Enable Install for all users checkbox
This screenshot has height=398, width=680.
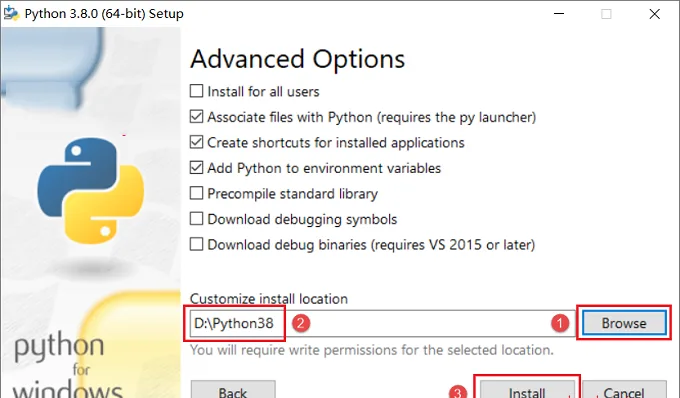click(x=196, y=91)
